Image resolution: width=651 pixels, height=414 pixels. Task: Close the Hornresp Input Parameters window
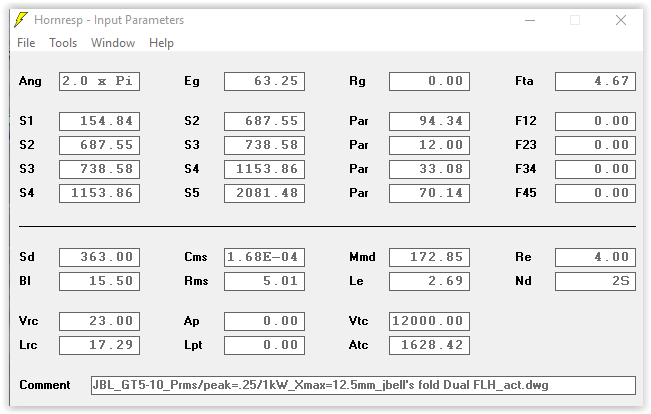621,20
